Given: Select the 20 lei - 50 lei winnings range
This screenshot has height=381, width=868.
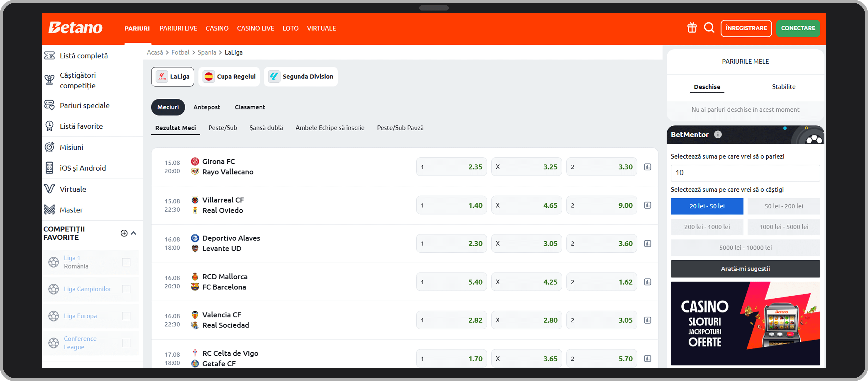Looking at the screenshot, I should click(x=707, y=206).
